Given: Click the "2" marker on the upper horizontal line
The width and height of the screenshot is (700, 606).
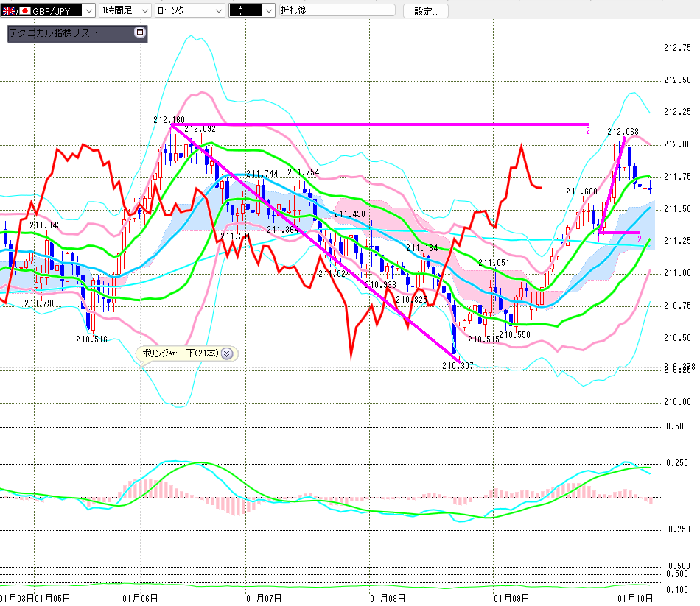Looking at the screenshot, I should coord(588,130).
